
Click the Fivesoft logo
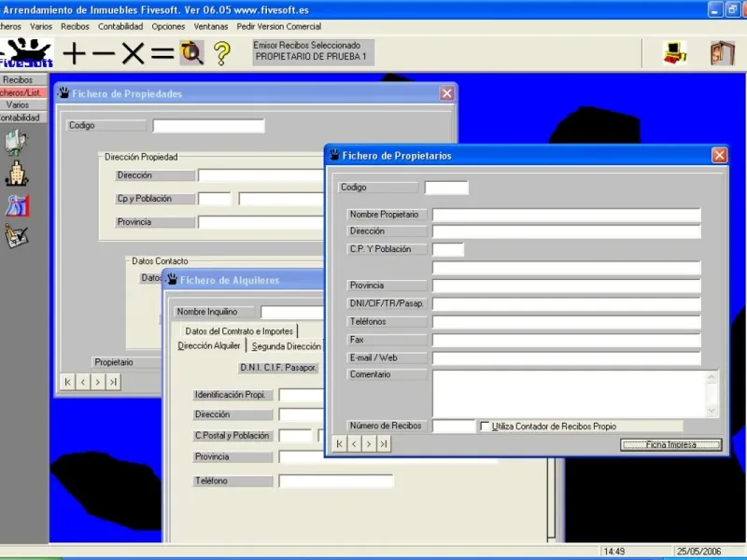tap(26, 52)
